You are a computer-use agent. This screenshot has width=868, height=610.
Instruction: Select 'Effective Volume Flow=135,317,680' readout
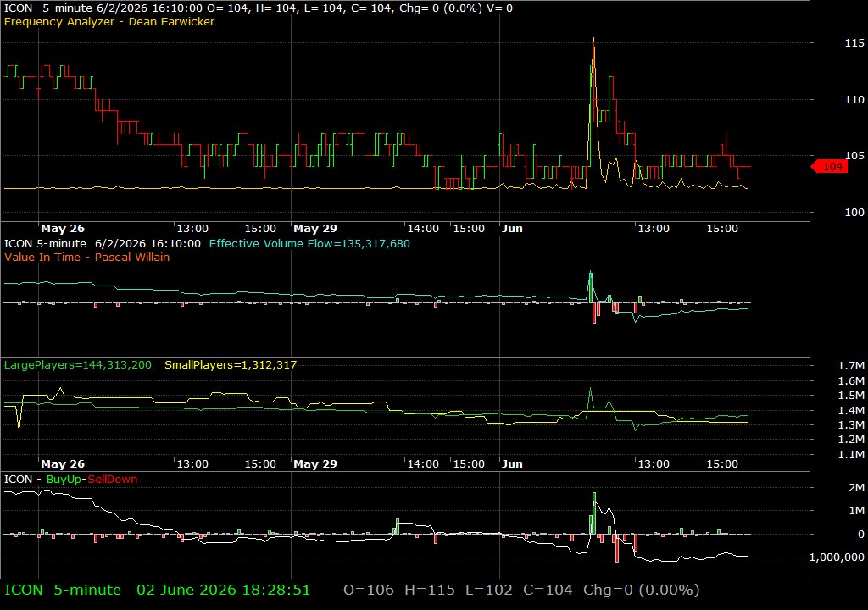(309, 243)
